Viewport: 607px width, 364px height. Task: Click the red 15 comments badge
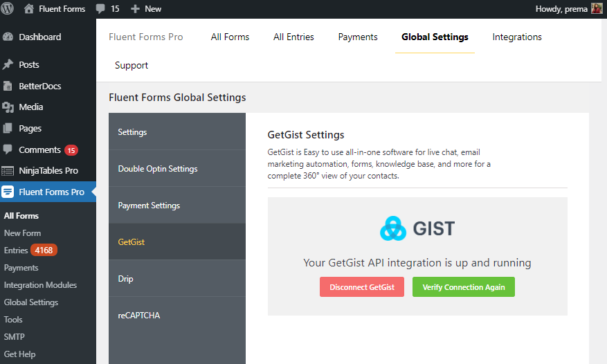point(71,150)
